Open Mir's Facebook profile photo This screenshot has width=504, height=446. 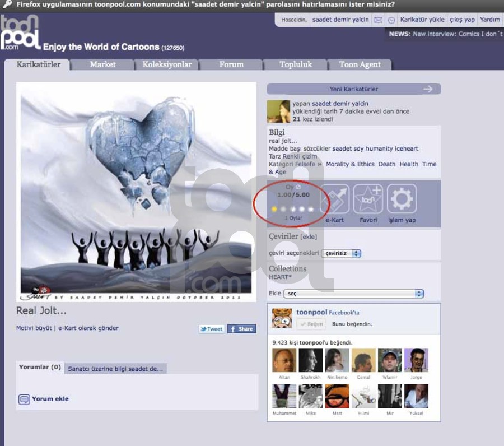(390, 396)
